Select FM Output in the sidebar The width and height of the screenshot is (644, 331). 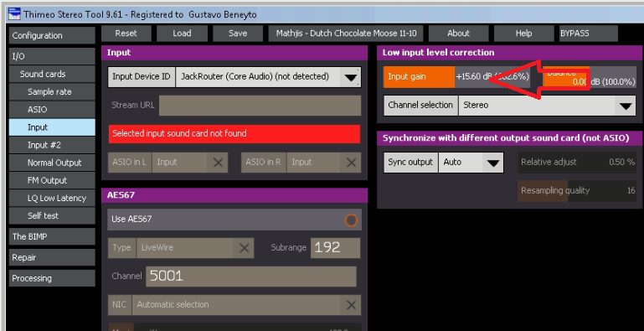[52, 180]
